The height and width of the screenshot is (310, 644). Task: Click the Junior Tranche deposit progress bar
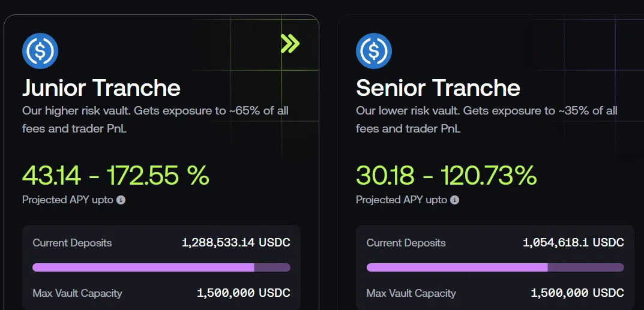(161, 267)
